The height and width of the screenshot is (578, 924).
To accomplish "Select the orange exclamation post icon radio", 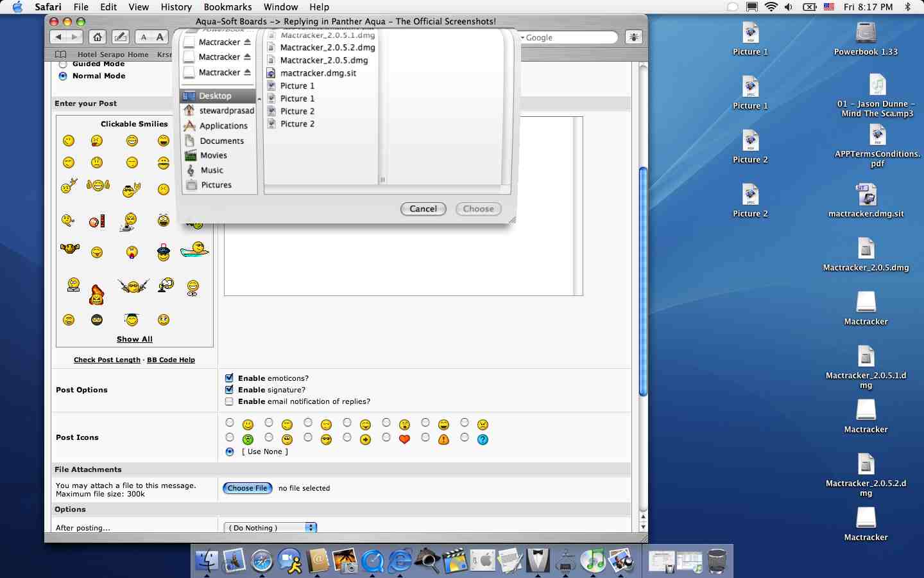I will (425, 437).
